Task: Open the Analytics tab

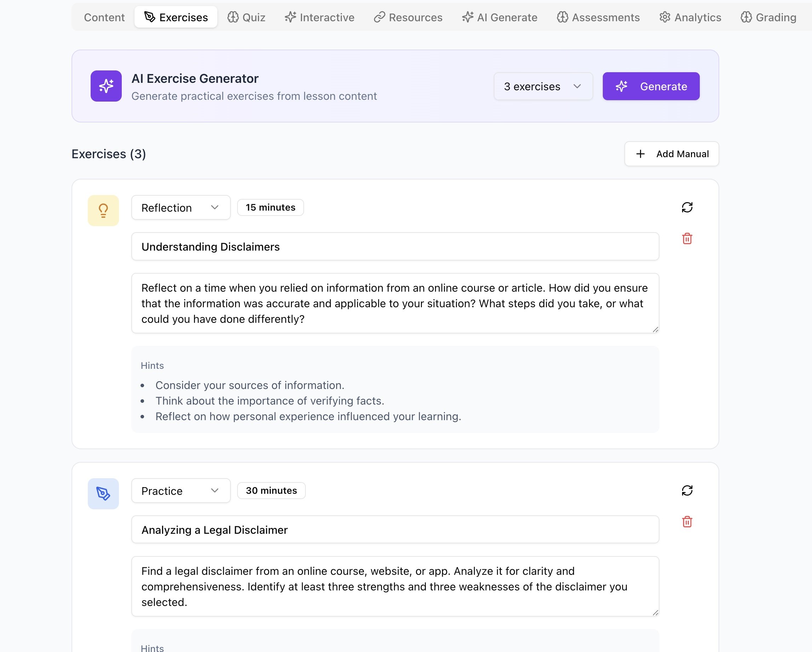Action: tap(690, 17)
